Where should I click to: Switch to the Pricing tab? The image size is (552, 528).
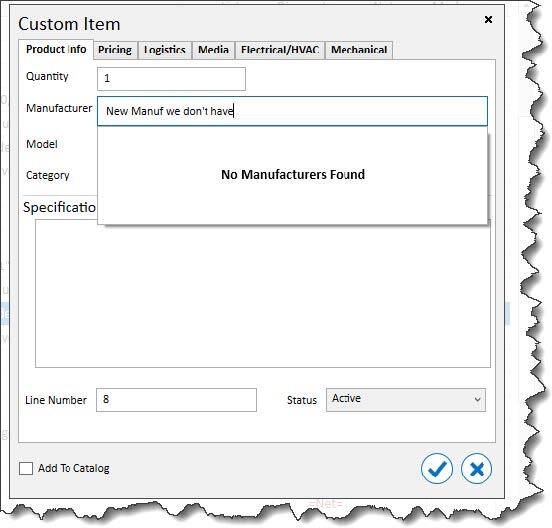click(115, 50)
